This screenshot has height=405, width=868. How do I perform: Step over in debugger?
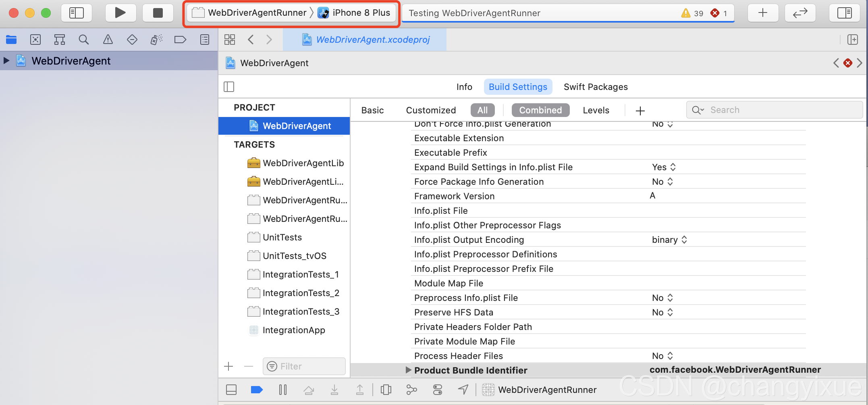pyautogui.click(x=309, y=390)
